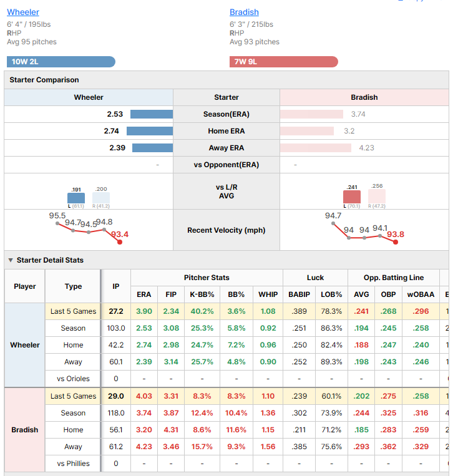The height and width of the screenshot is (476, 453).
Task: Click the Opp. Batting Line group header
Action: click(x=394, y=278)
